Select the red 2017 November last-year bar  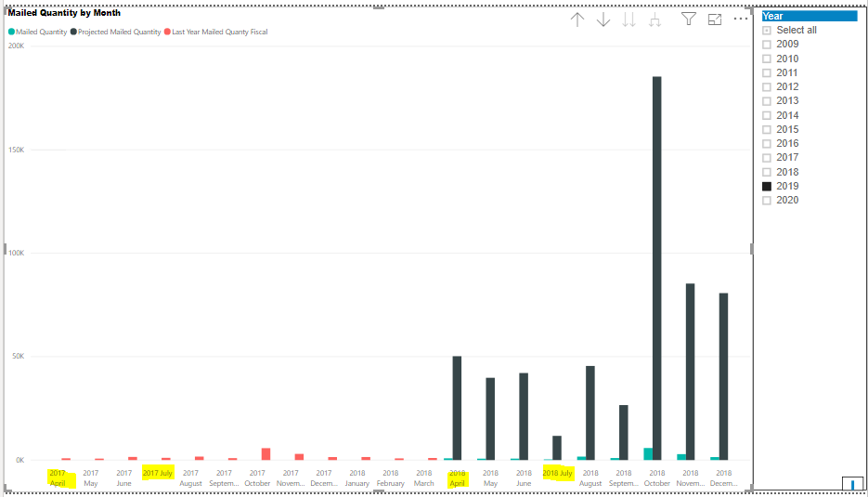(x=300, y=457)
